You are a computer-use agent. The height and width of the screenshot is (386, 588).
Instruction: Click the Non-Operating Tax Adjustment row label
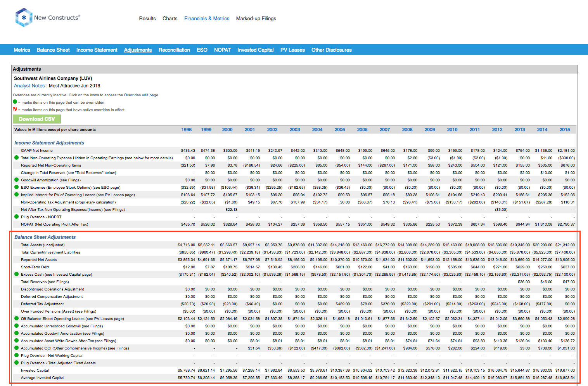68,202
